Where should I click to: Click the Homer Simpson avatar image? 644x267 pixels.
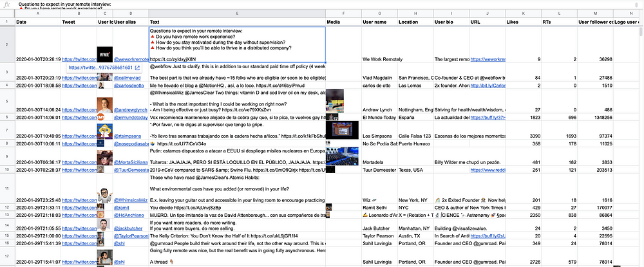[105, 132]
